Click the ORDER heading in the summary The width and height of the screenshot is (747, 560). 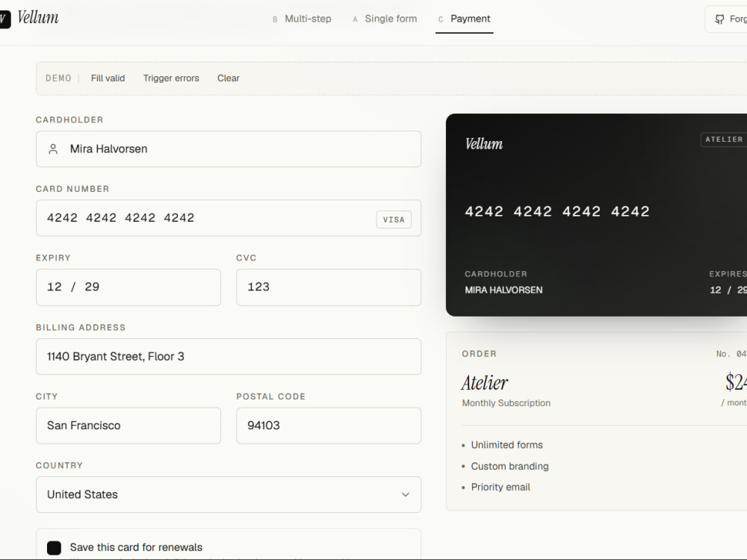pos(480,354)
